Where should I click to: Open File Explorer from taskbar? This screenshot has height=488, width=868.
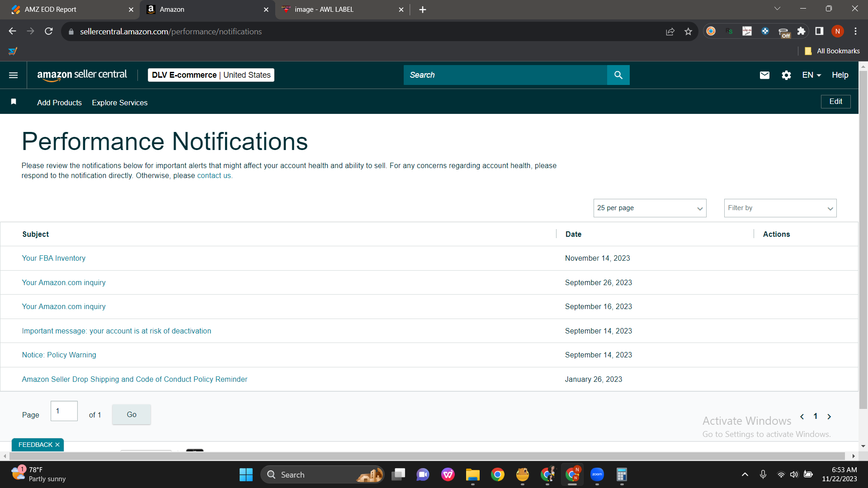point(473,474)
